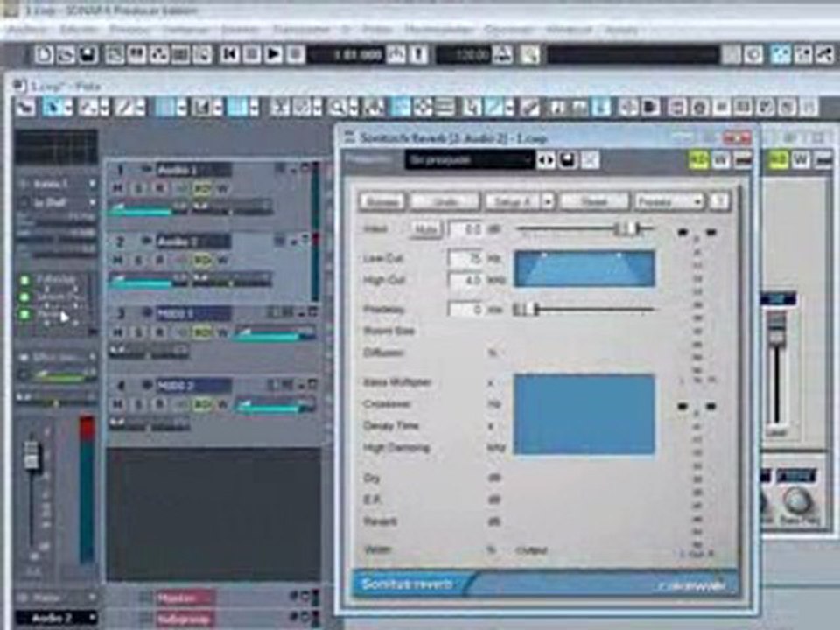
Task: Create a new project from the toolbar
Action: (45, 54)
